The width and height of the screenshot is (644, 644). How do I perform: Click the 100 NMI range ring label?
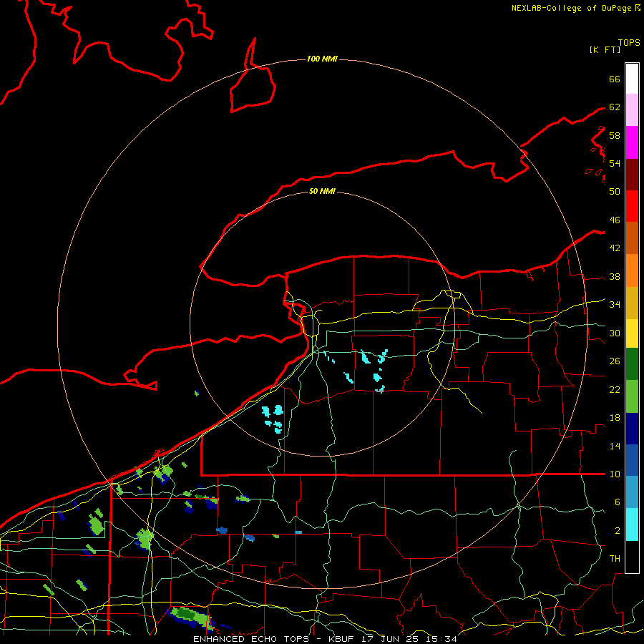coord(321,59)
